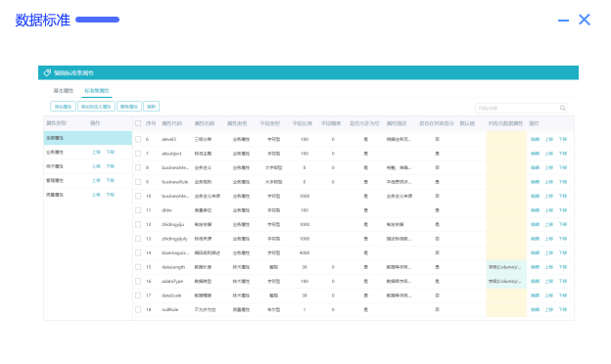Viewport: 611px width, 364px height.
Task: Move 业务属性 category up with 上移
Action: pos(96,153)
